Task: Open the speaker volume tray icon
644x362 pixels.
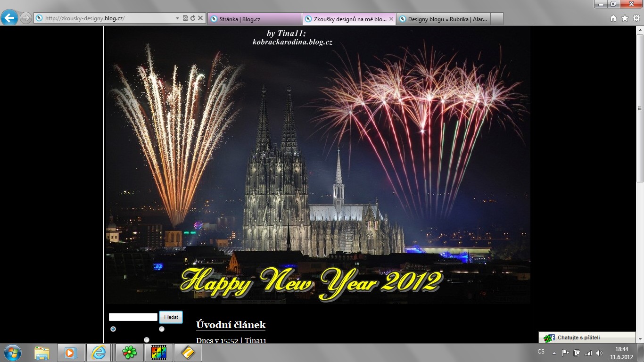Action: pos(599,353)
